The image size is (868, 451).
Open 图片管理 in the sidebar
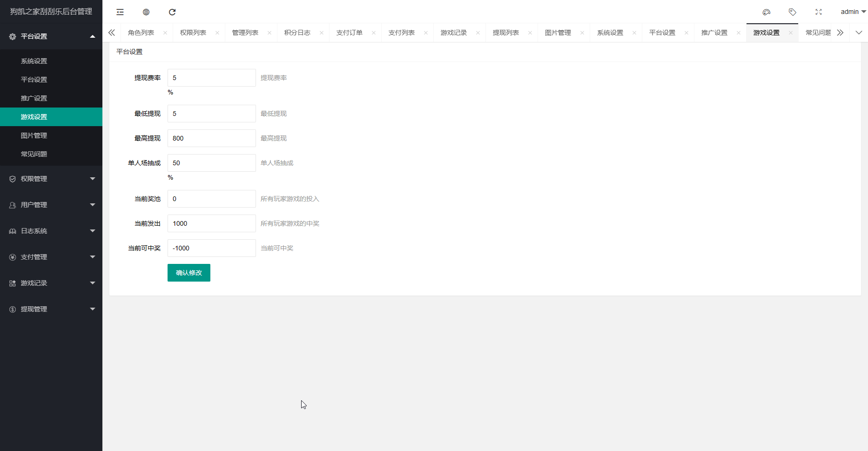tap(51, 135)
